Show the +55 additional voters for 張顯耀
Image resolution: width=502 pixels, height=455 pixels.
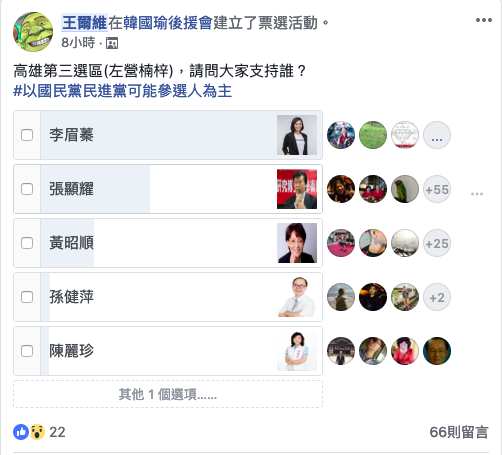pyautogui.click(x=437, y=189)
